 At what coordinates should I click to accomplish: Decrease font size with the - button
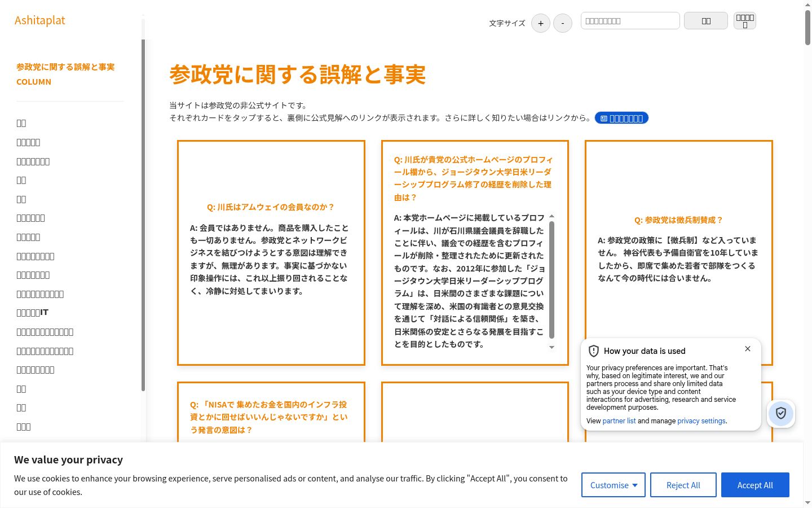[563, 23]
